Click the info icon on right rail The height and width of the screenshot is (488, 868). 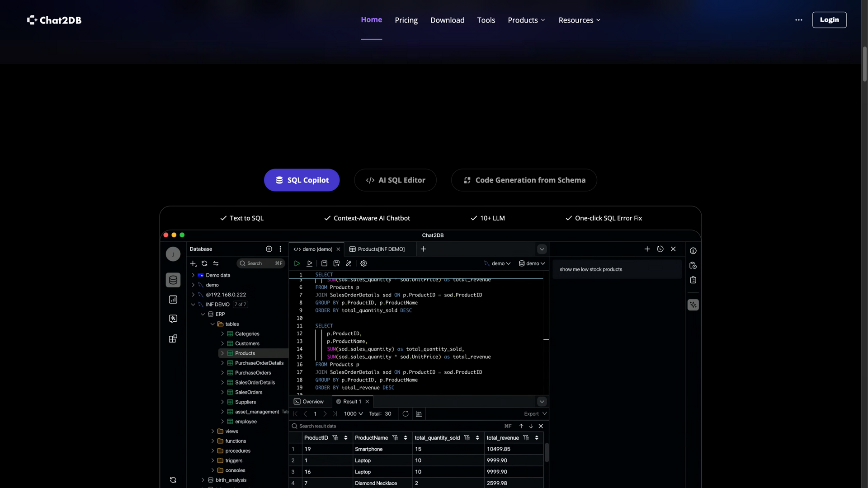coord(693,251)
